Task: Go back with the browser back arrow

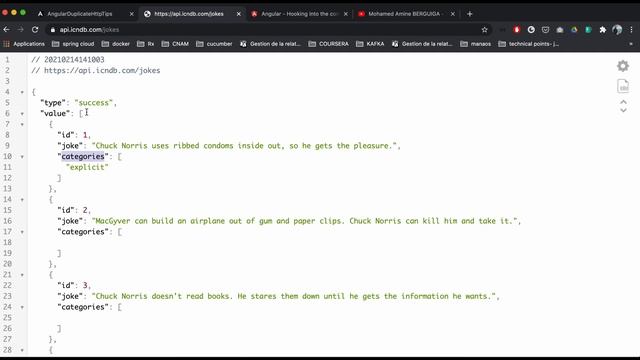Action: (7, 30)
